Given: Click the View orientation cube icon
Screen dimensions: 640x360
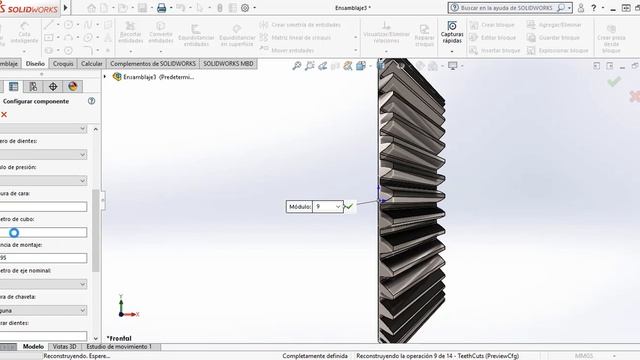Looking at the screenshot, I should [x=360, y=66].
